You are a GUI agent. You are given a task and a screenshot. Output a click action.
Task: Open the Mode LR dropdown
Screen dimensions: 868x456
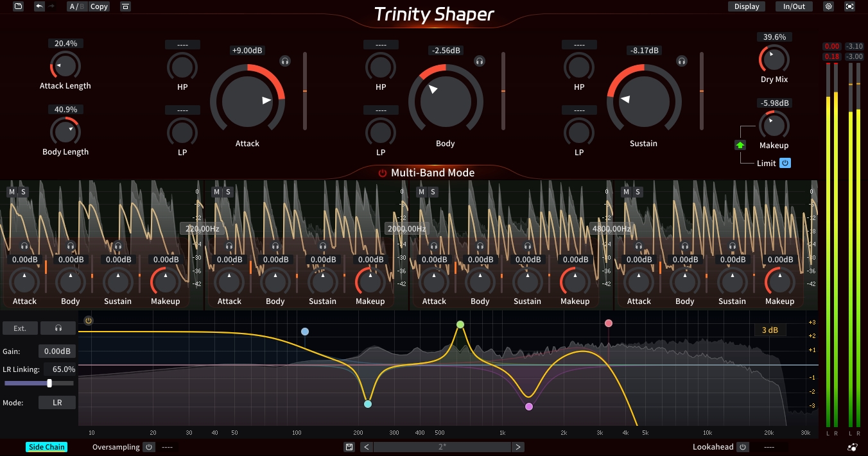pyautogui.click(x=57, y=403)
